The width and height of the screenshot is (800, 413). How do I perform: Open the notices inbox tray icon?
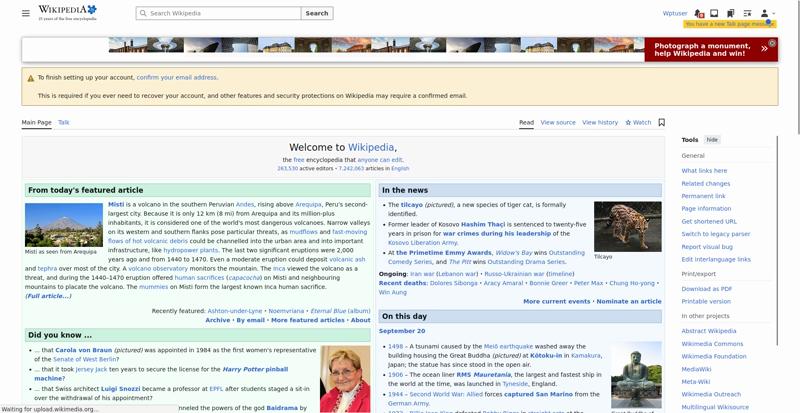pyautogui.click(x=714, y=13)
